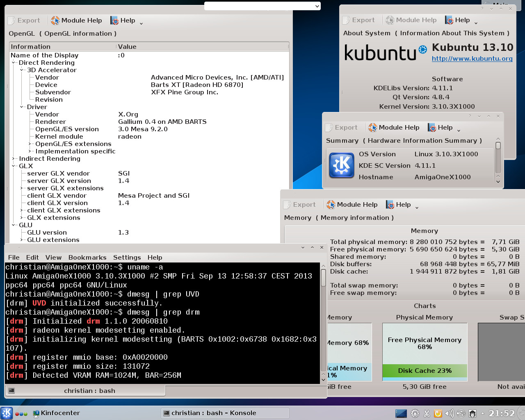Expand the client GLX extensions node
525x420 pixels.
point(22,210)
